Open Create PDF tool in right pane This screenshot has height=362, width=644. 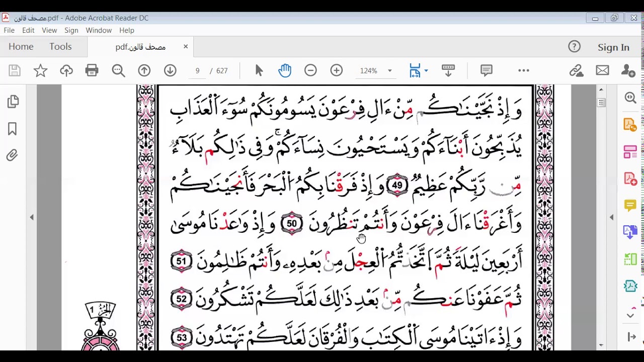point(630,178)
